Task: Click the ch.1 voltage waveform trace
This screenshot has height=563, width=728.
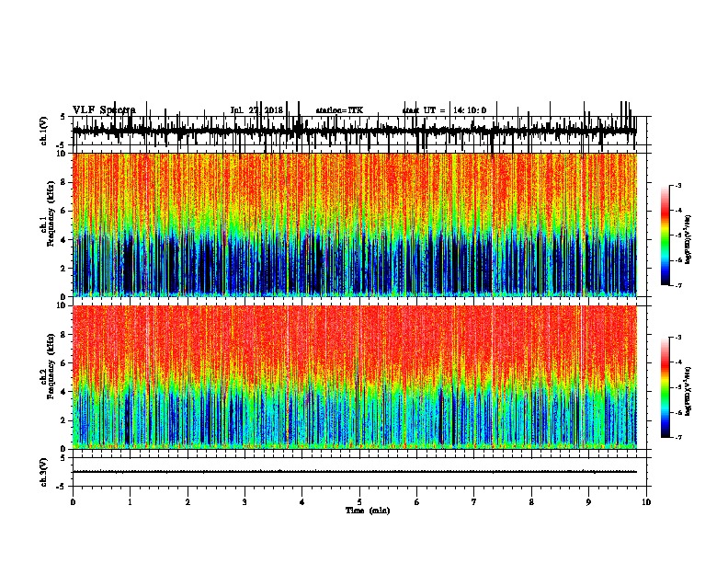Action: click(355, 131)
